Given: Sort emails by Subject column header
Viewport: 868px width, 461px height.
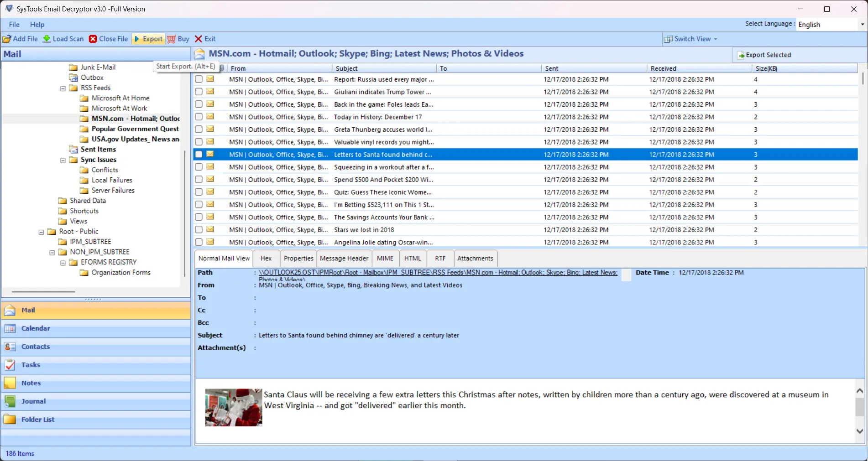Looking at the screenshot, I should 385,68.
